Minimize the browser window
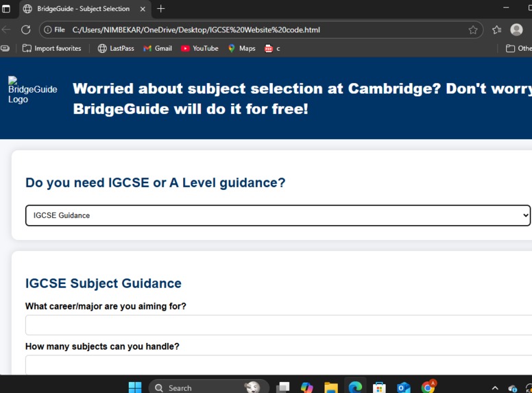532x393 pixels. click(x=506, y=8)
